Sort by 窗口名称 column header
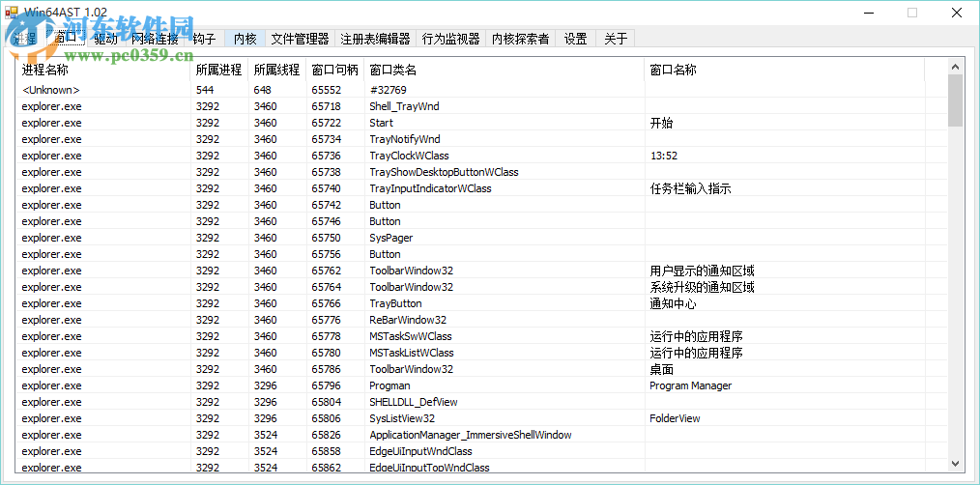 [x=785, y=70]
